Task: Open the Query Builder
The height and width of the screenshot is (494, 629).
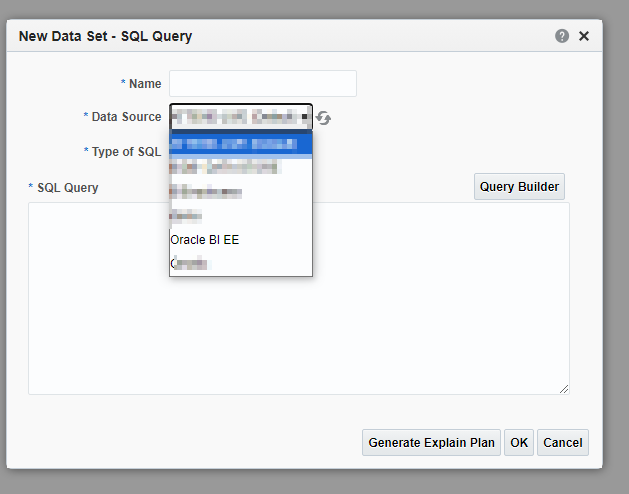Action: tap(519, 187)
